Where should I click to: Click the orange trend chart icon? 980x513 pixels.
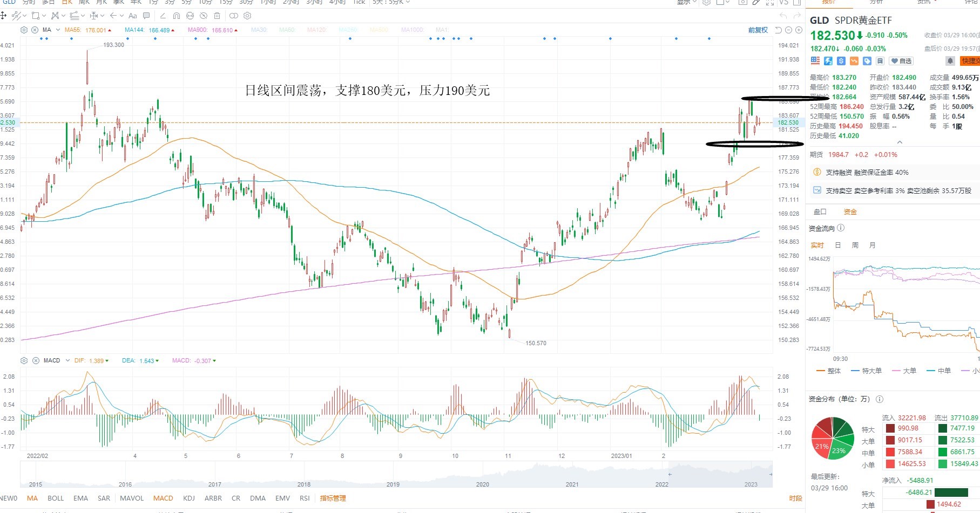point(854,61)
